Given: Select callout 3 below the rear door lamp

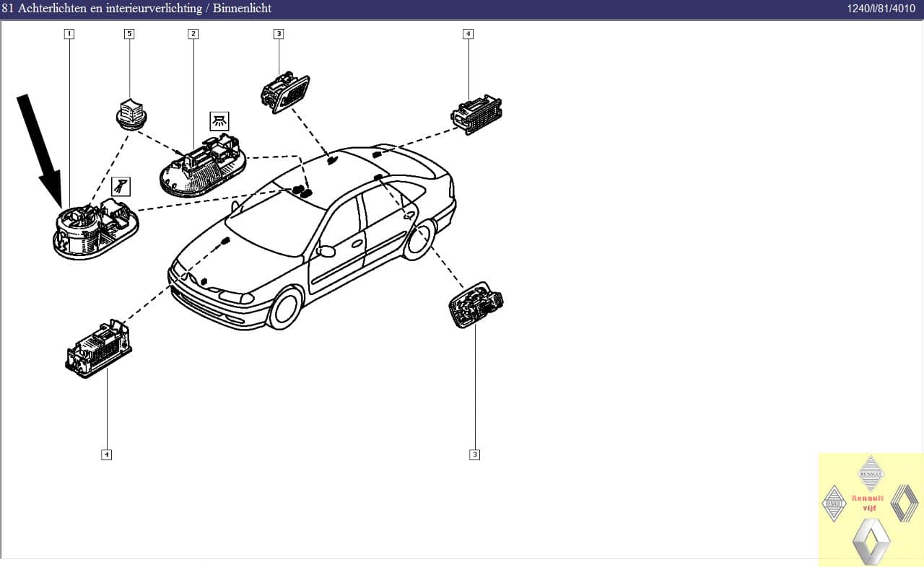Looking at the screenshot, I should point(474,454).
